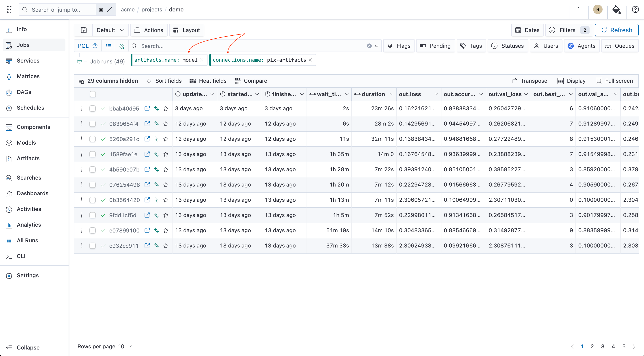
Task: Go to page 3 in pagination
Action: coord(603,347)
